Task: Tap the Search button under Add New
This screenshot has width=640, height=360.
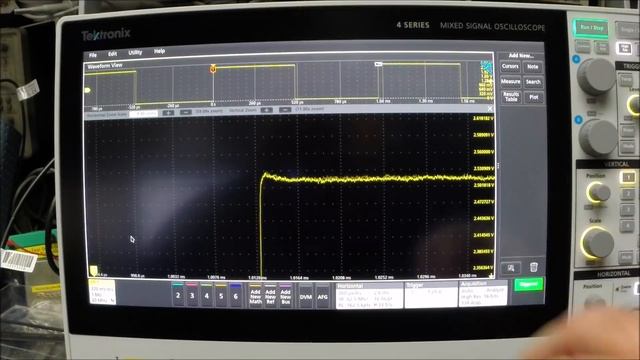Action: click(x=533, y=82)
